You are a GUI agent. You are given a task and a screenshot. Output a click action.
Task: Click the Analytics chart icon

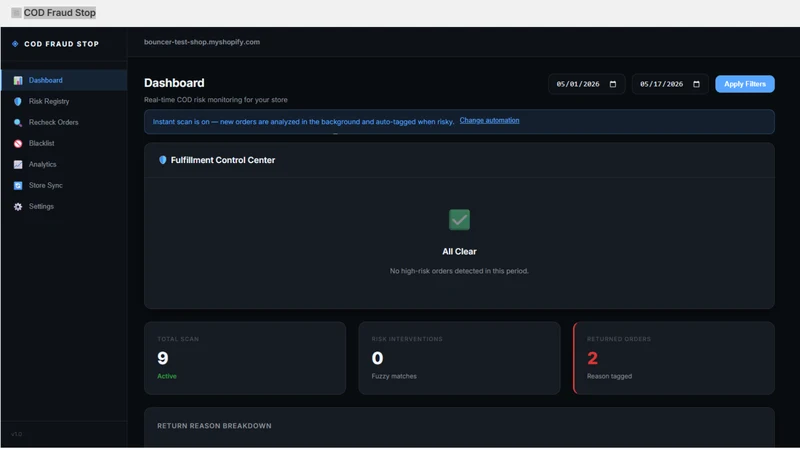pos(18,164)
